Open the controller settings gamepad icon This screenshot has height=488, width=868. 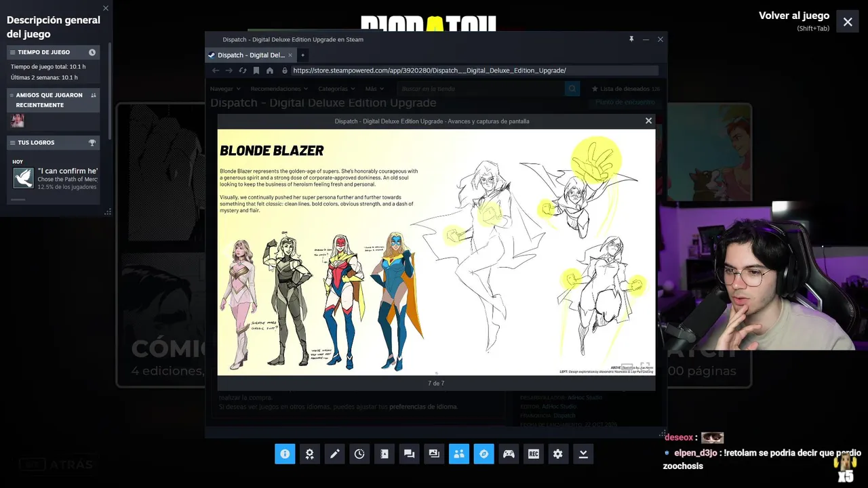pyautogui.click(x=509, y=454)
